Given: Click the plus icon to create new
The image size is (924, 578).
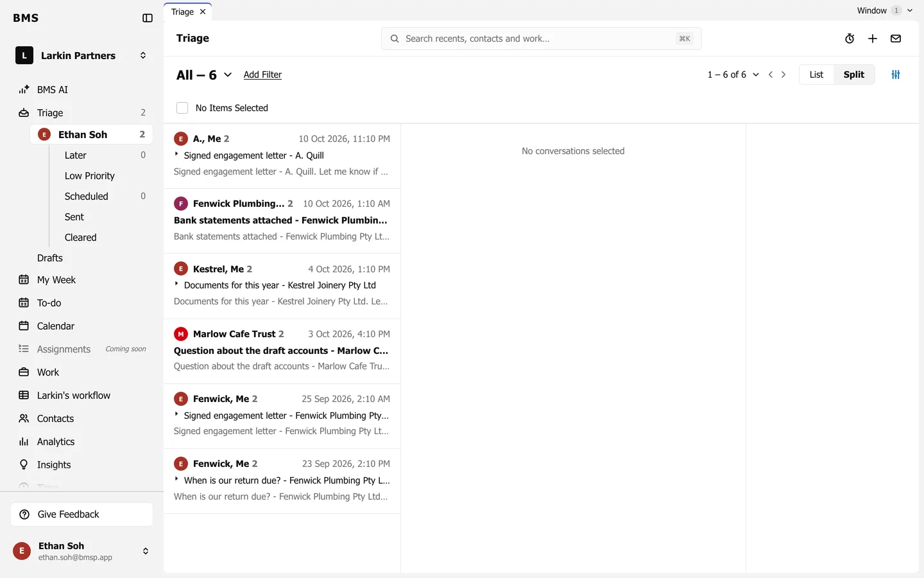Looking at the screenshot, I should point(873,39).
